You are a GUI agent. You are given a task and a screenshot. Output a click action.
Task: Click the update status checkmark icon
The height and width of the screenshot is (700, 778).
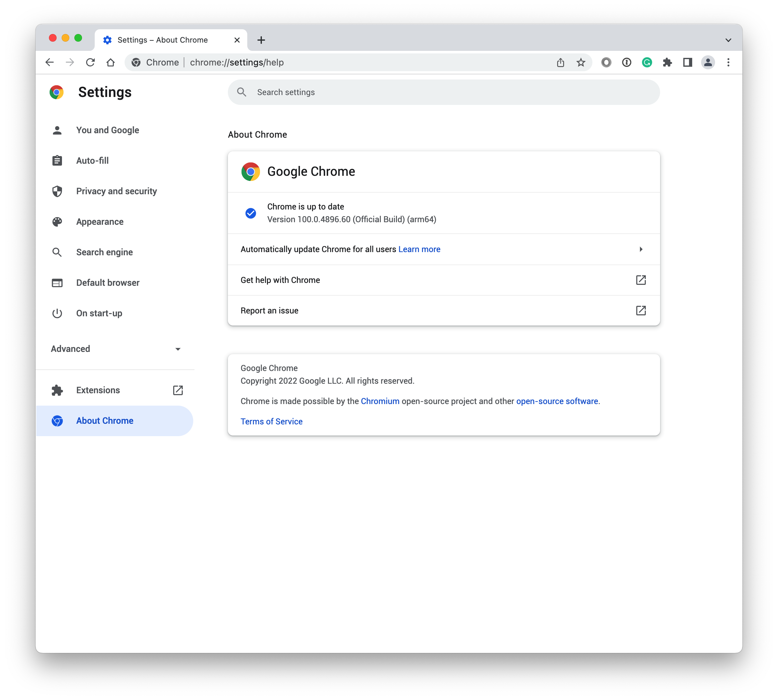251,212
